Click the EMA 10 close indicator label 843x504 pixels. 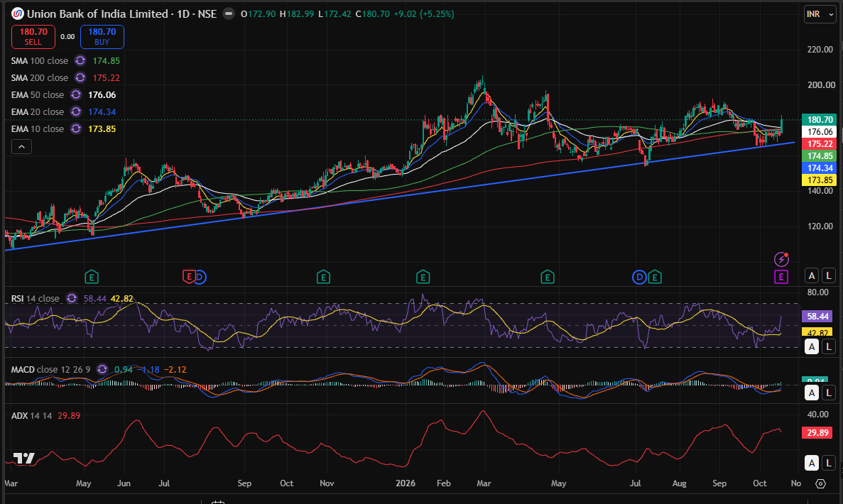point(38,129)
